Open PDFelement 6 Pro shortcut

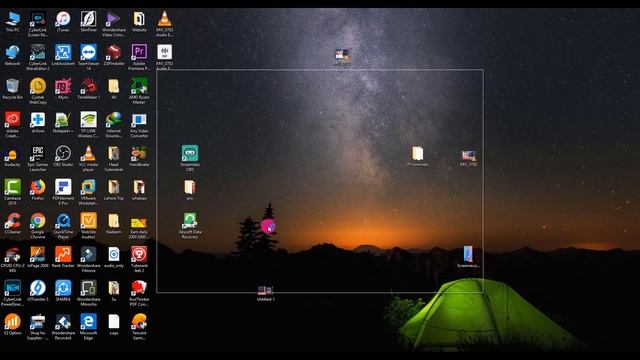point(63,192)
